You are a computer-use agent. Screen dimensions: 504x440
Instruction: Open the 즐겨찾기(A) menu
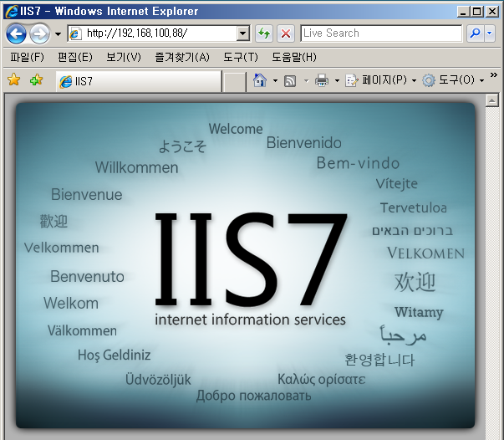pyautogui.click(x=182, y=57)
